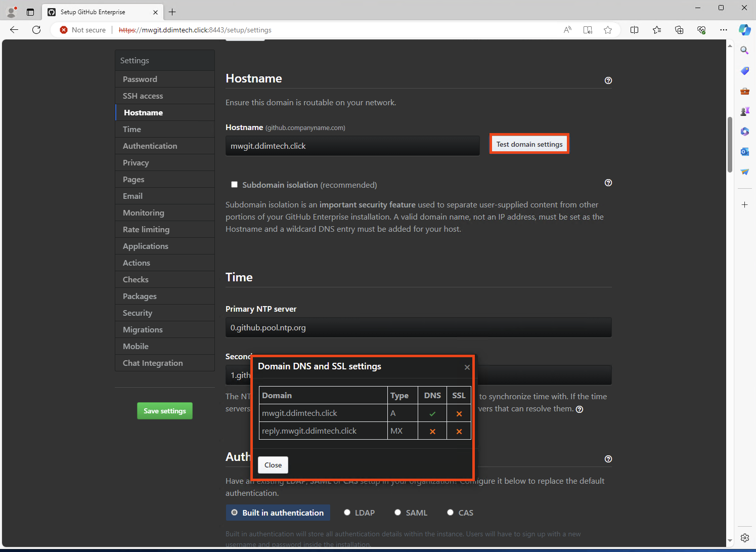Click the Primary NTP server field
The width and height of the screenshot is (756, 552).
pos(419,327)
